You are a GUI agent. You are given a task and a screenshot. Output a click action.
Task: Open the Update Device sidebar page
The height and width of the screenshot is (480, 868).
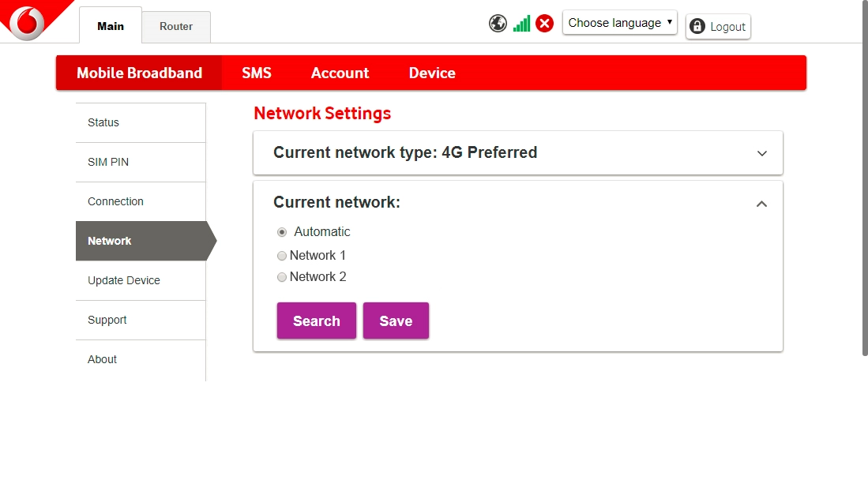[x=123, y=280]
